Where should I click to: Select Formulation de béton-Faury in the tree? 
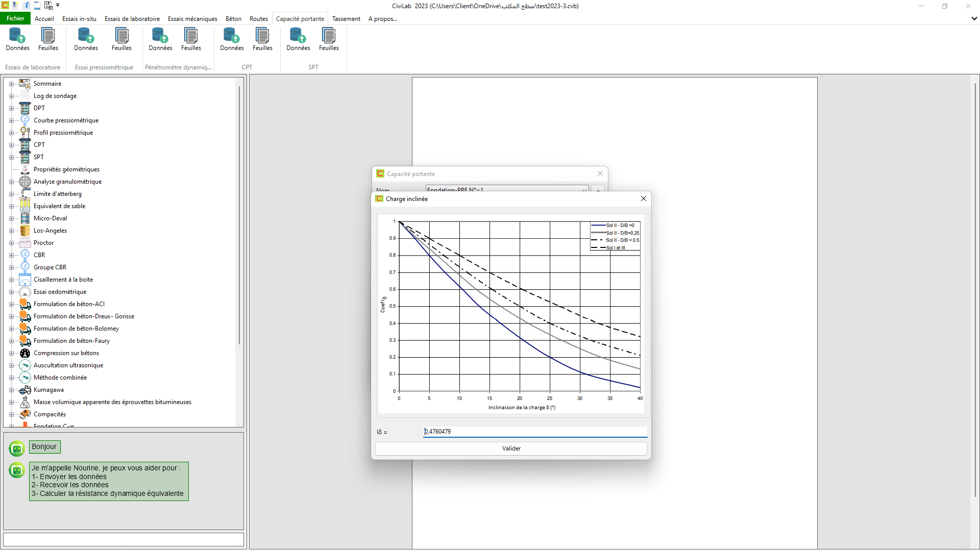71,341
